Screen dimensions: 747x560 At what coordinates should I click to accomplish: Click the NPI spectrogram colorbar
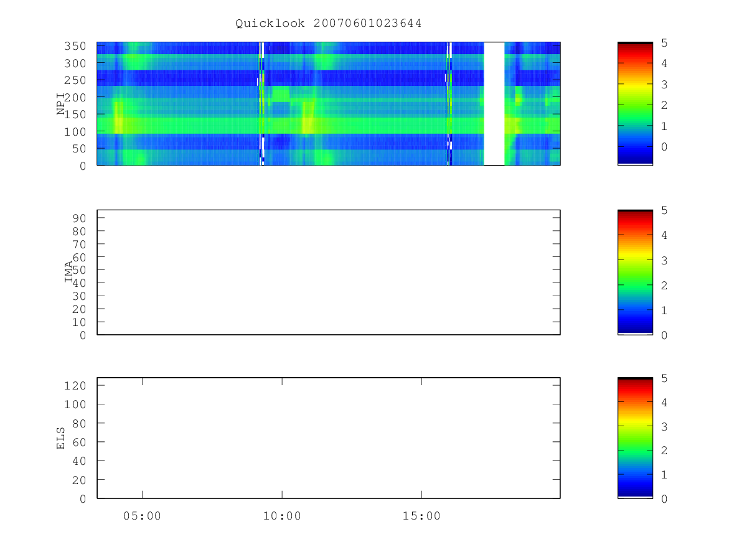coord(635,103)
